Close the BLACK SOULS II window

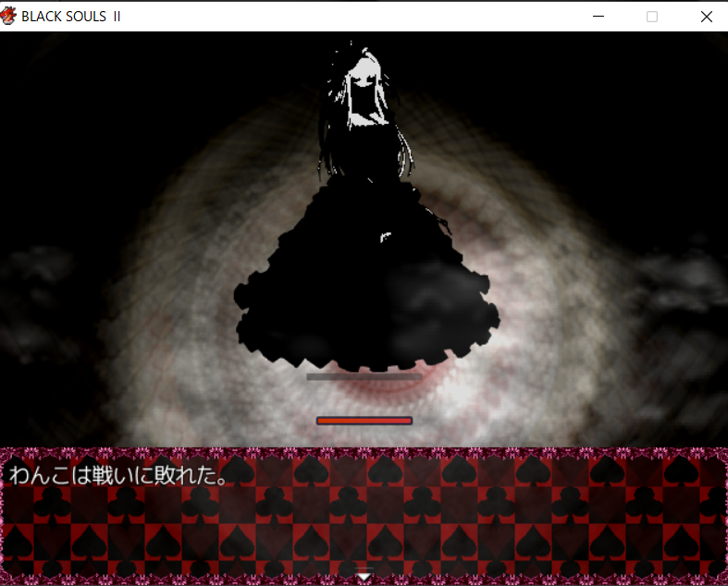[706, 17]
